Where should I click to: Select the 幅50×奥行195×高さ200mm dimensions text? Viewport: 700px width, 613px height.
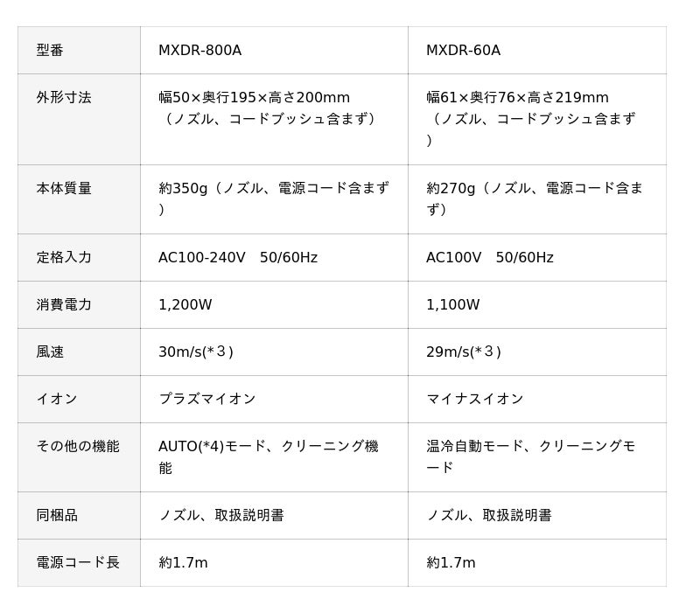coord(254,98)
